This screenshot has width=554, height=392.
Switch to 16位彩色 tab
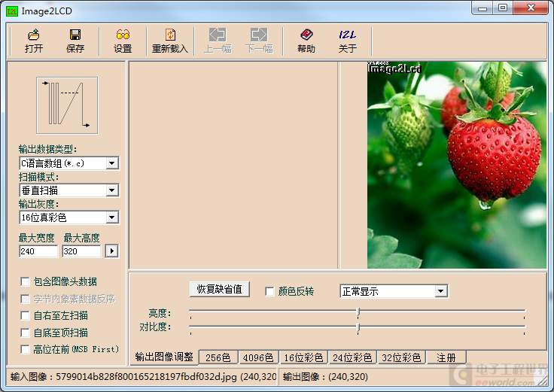(x=303, y=357)
